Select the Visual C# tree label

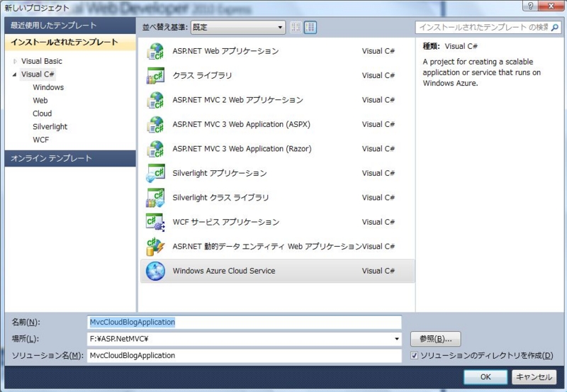point(38,74)
